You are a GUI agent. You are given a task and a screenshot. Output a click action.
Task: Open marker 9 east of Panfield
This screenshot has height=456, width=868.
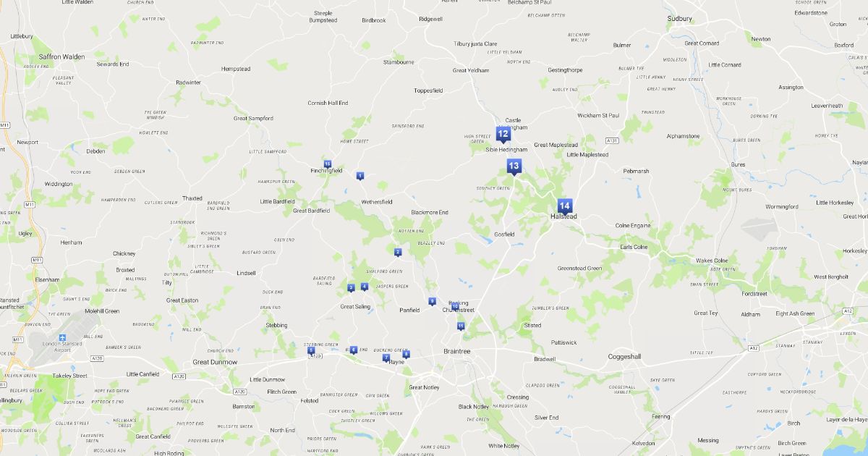point(433,301)
